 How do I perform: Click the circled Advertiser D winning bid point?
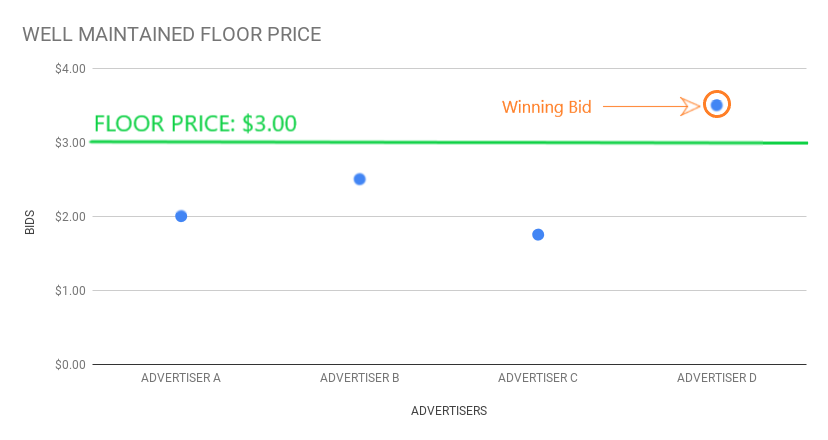click(x=717, y=105)
